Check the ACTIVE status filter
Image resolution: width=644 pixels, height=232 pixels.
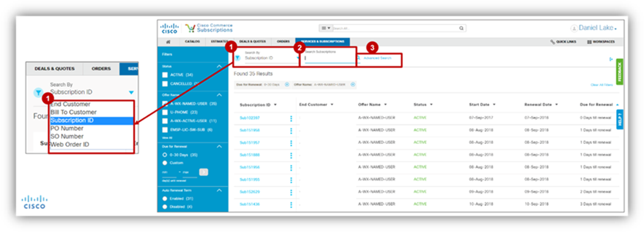click(164, 75)
